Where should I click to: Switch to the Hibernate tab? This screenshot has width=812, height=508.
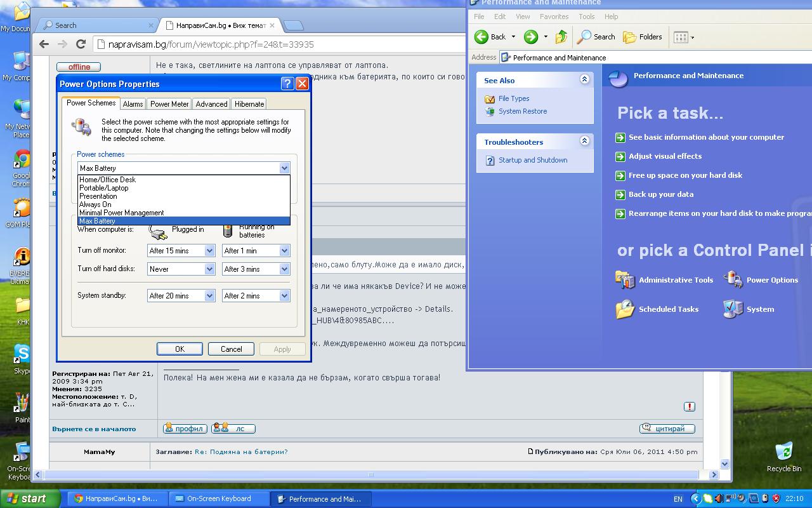pos(249,104)
